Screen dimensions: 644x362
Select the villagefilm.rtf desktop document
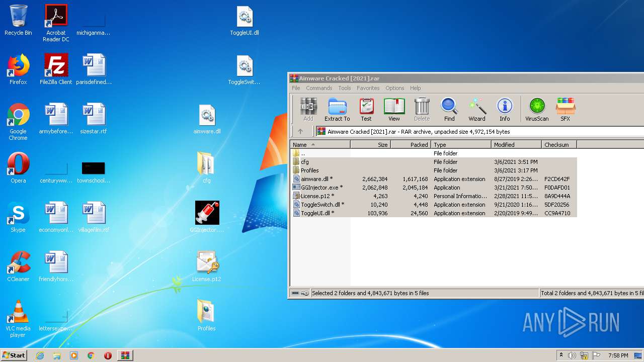point(94,217)
